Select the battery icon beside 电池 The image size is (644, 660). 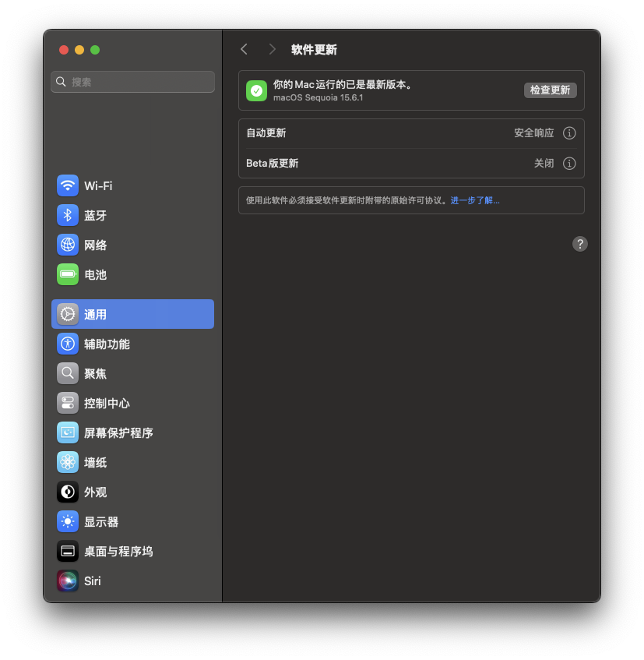(x=67, y=274)
